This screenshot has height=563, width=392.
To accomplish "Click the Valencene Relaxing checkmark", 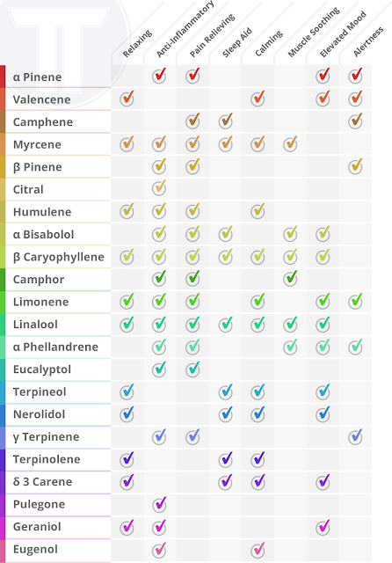I will pos(127,99).
